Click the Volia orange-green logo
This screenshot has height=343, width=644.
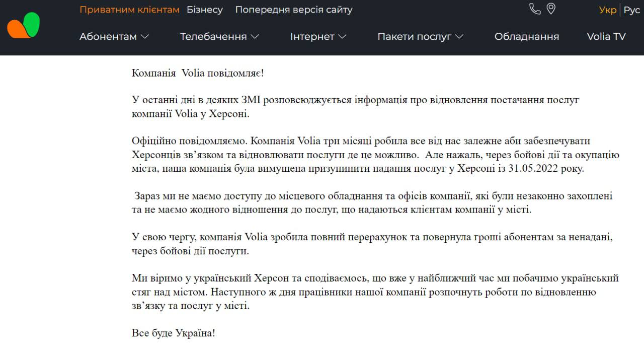point(24,25)
